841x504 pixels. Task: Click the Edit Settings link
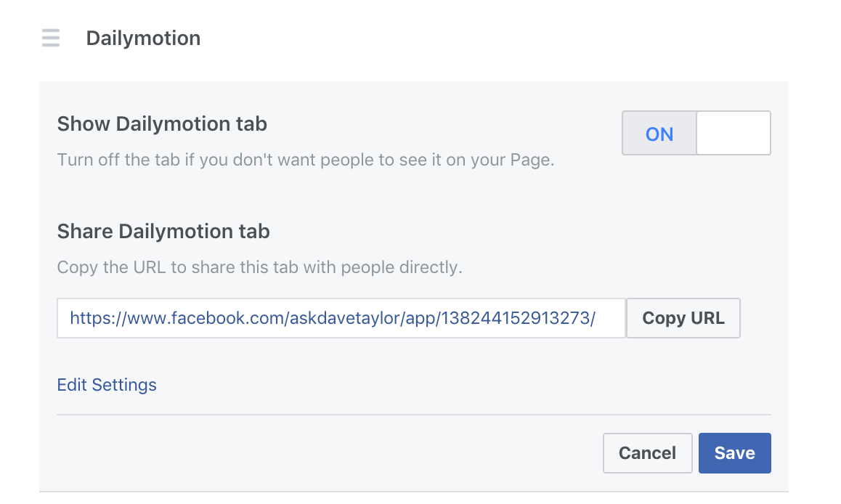tap(107, 385)
